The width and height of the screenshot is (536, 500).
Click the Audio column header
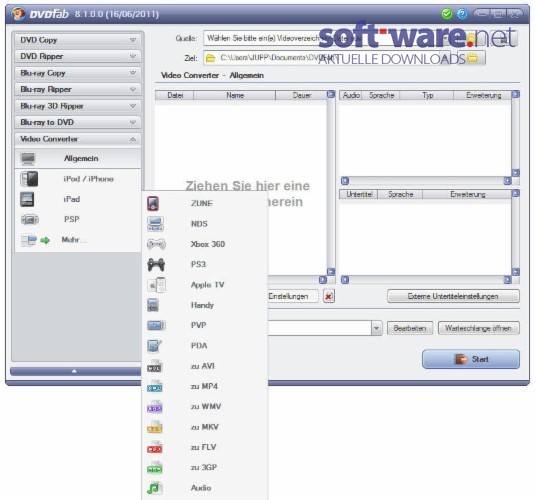351,95
